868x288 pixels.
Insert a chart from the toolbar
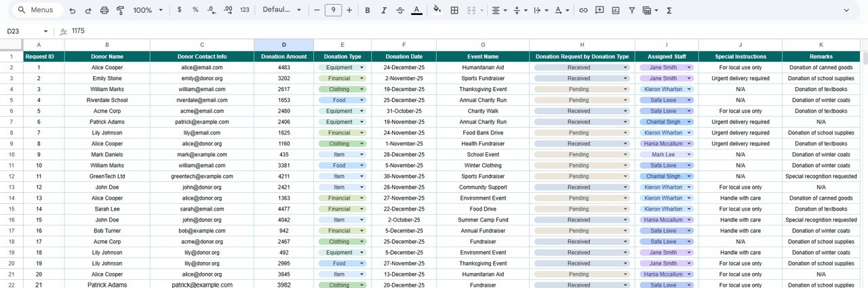(x=616, y=10)
